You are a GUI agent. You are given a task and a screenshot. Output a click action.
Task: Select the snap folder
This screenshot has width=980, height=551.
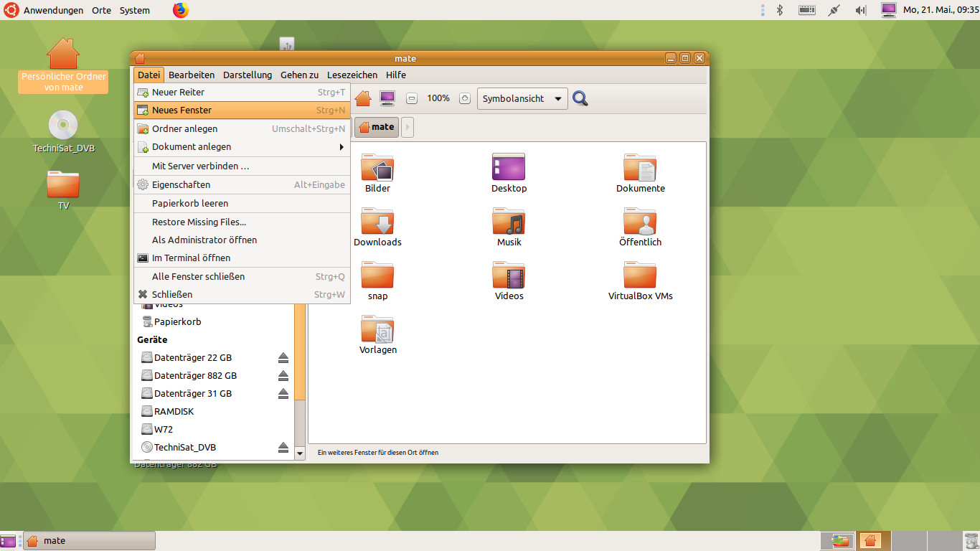coord(377,281)
